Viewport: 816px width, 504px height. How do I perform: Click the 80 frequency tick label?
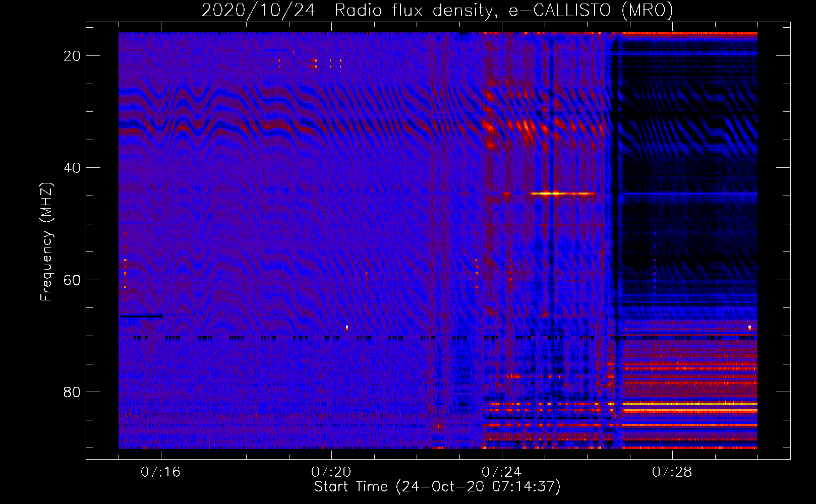(72, 392)
